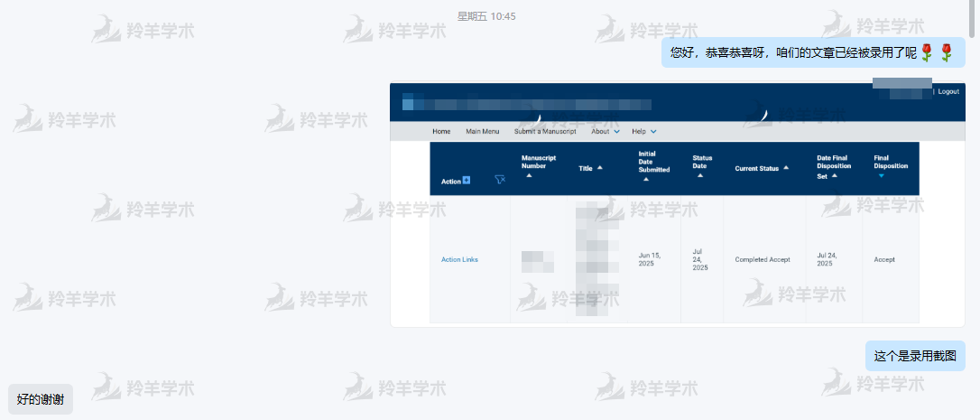The width and height of the screenshot is (980, 420).
Task: Sort by Manuscript Number arrow
Action: [529, 176]
